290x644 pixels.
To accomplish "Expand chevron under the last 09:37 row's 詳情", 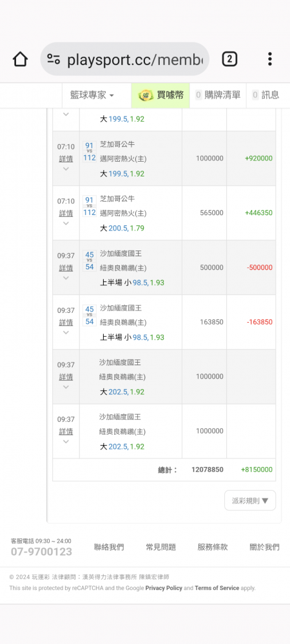I will (x=66, y=442).
